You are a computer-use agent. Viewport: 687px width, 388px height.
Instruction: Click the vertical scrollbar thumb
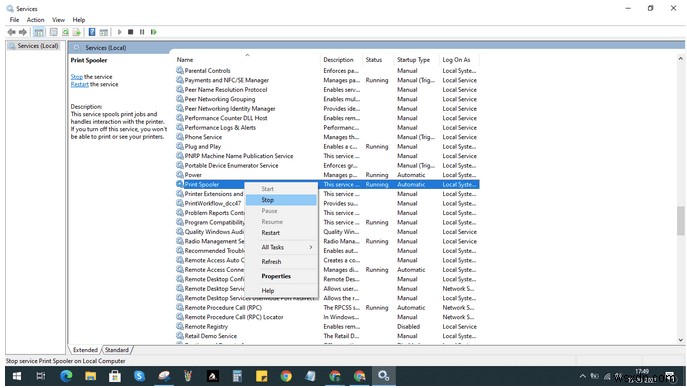680,221
